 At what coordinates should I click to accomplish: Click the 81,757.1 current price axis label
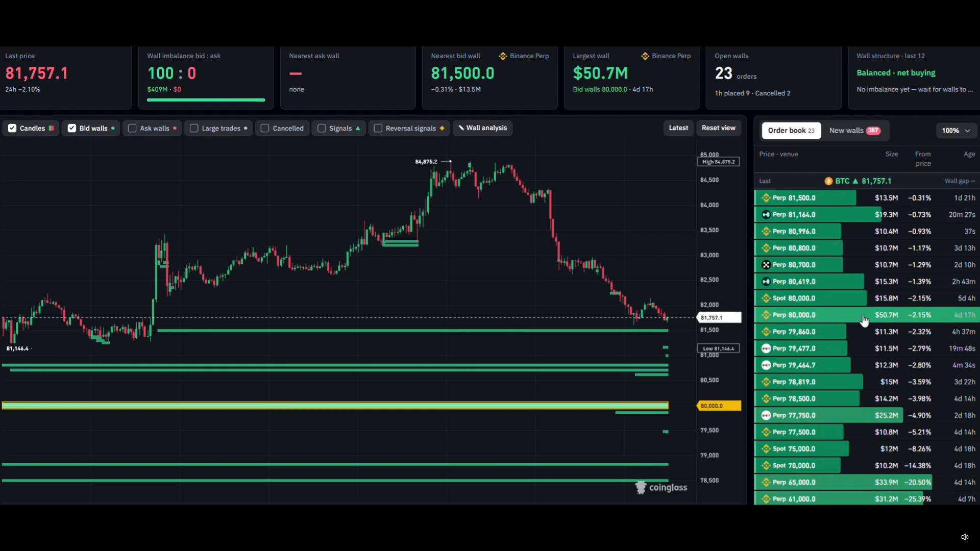719,318
